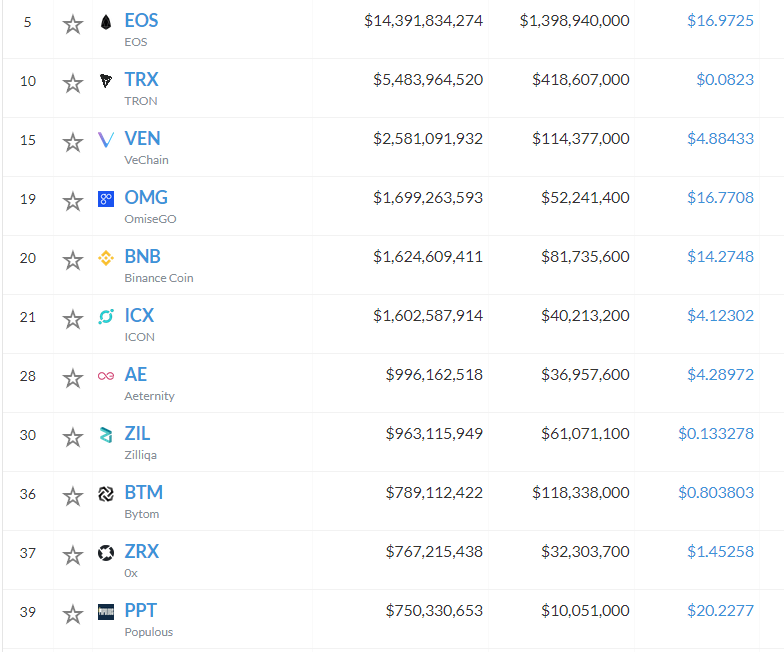This screenshot has height=652, width=784.
Task: Click the 0x logo icon
Action: coord(106,553)
